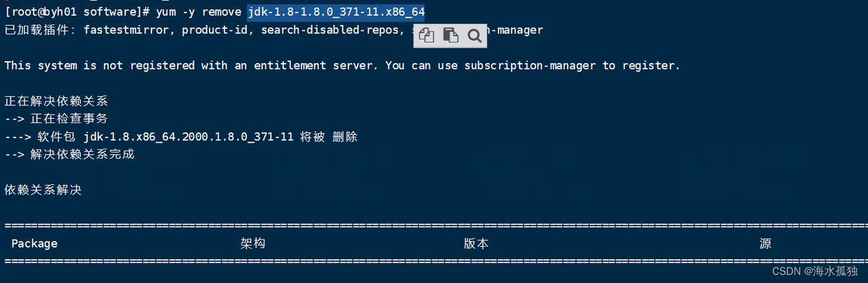Screen dimensions: 868x283
Task: Click the "依赖关系解决" line
Action: click(43, 190)
